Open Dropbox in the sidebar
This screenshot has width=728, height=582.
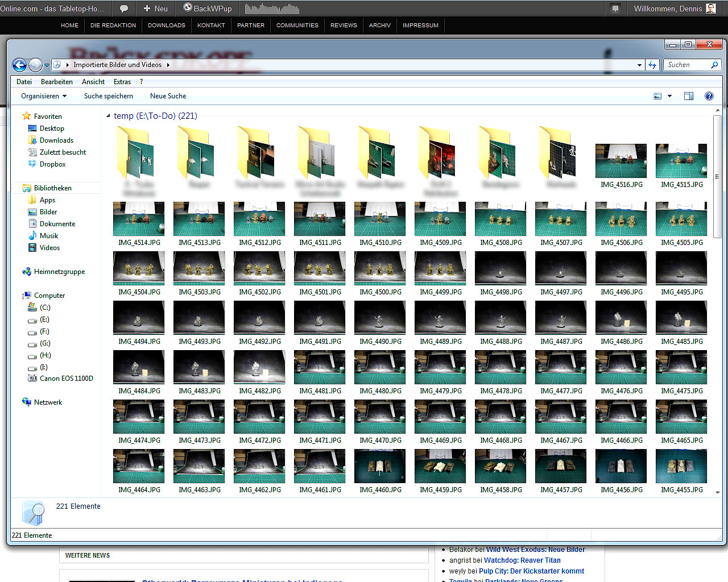click(x=52, y=164)
